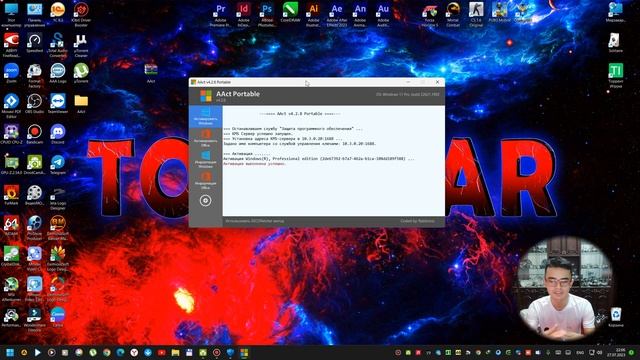Select Activate Office in AAct sidebar
The width and height of the screenshot is (640, 360).
tap(205, 138)
